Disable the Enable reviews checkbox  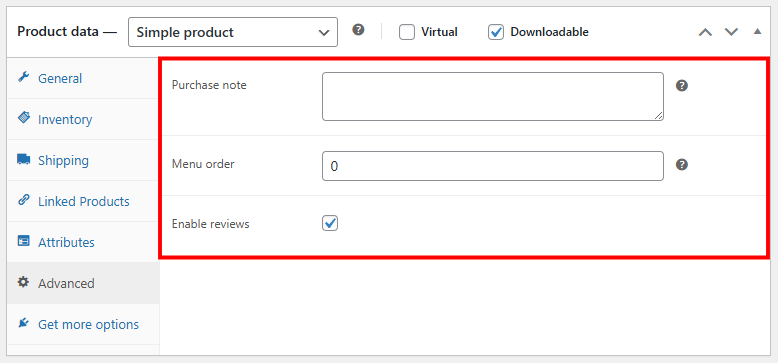pyautogui.click(x=330, y=223)
